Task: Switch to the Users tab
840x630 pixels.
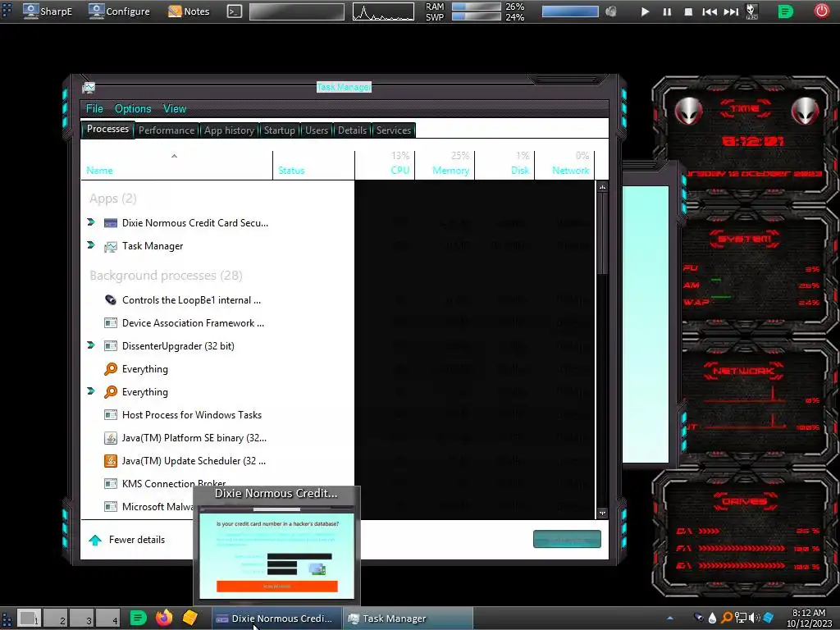Action: pyautogui.click(x=317, y=130)
